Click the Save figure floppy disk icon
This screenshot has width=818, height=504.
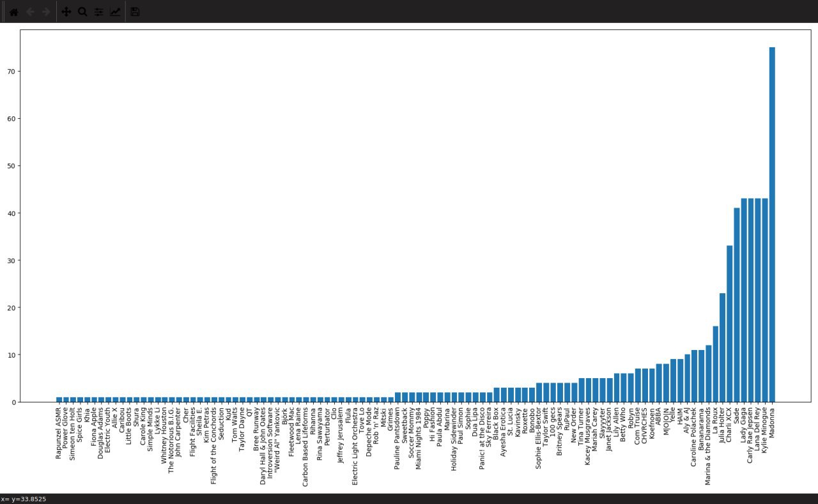click(x=135, y=11)
